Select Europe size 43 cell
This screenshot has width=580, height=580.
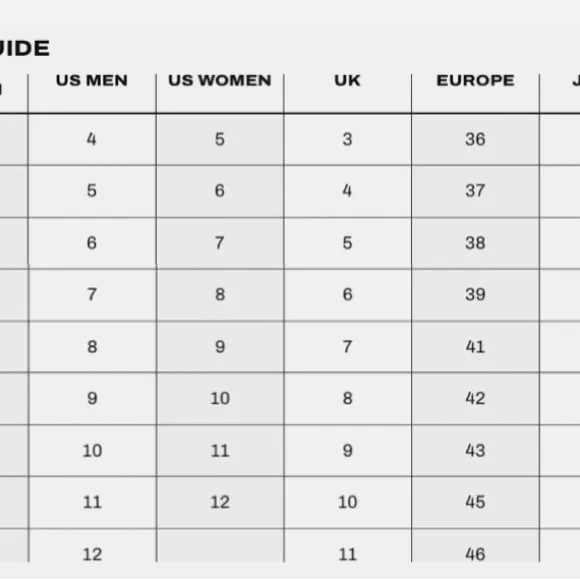475,451
